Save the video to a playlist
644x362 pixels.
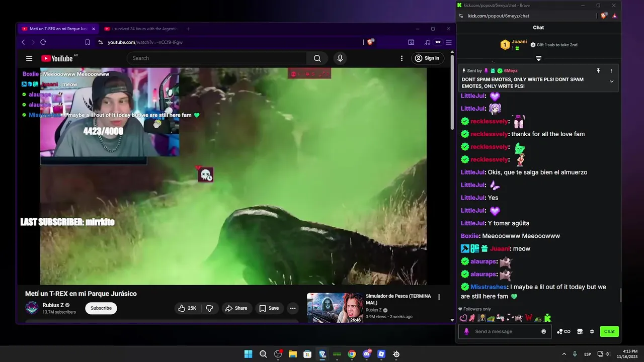269,308
